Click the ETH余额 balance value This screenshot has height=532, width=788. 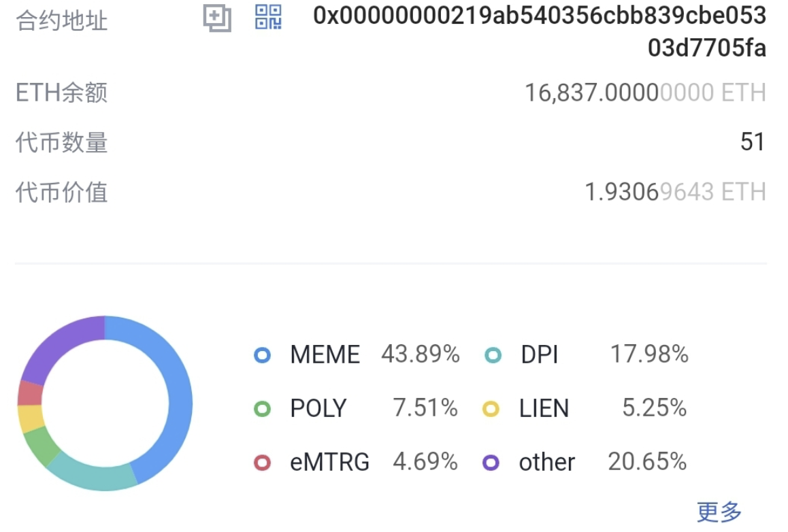(x=645, y=93)
